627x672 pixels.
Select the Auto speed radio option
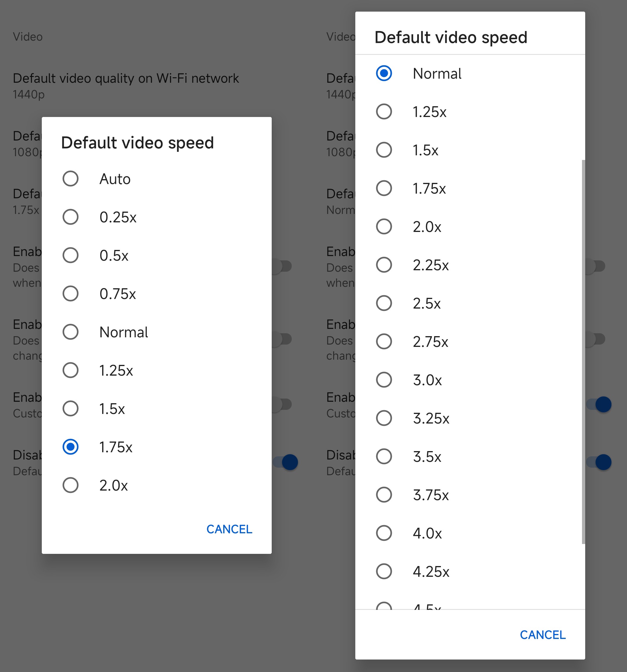click(x=71, y=179)
